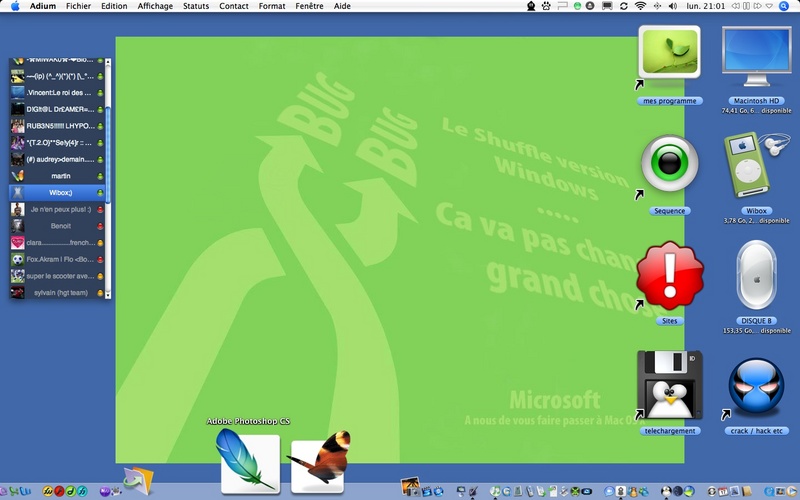Open the Adium application menu
Screen dimensions: 800x500
42,6
